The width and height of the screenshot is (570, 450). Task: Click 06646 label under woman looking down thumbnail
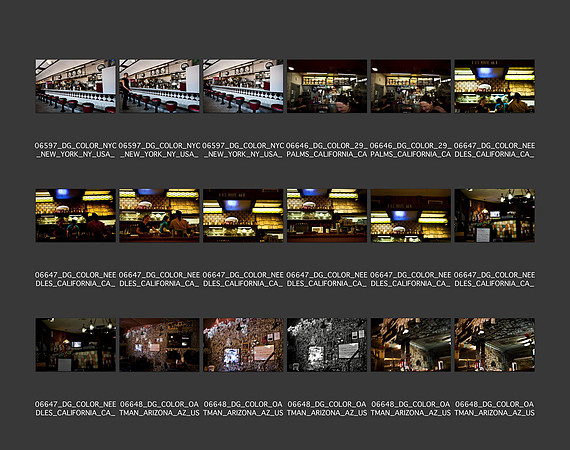tap(327, 150)
